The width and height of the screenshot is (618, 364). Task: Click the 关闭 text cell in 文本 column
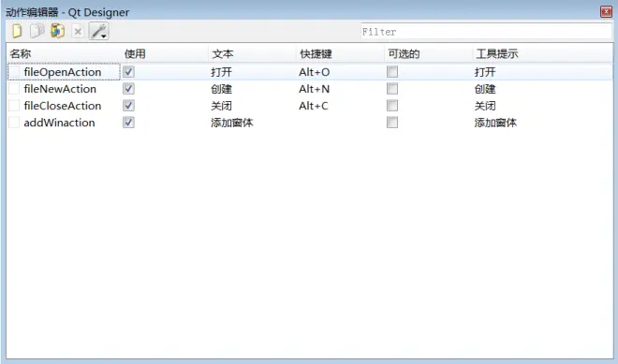[221, 106]
